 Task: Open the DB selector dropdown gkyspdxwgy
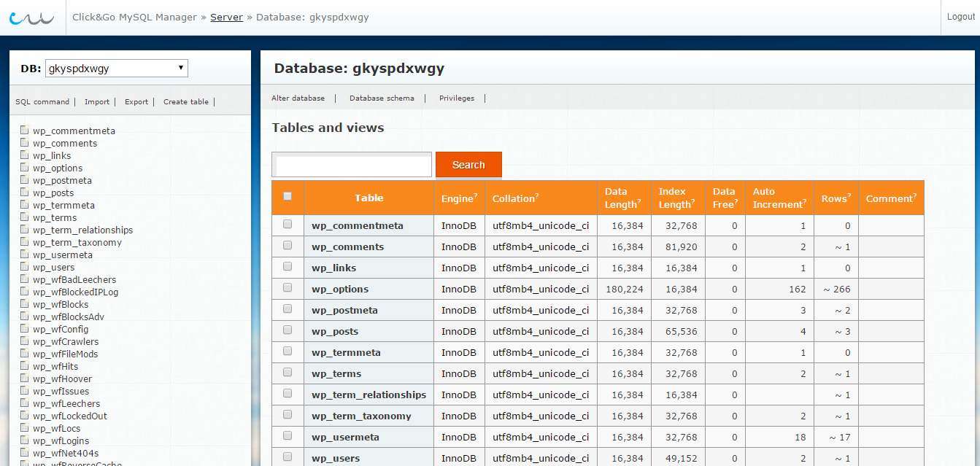coord(117,69)
